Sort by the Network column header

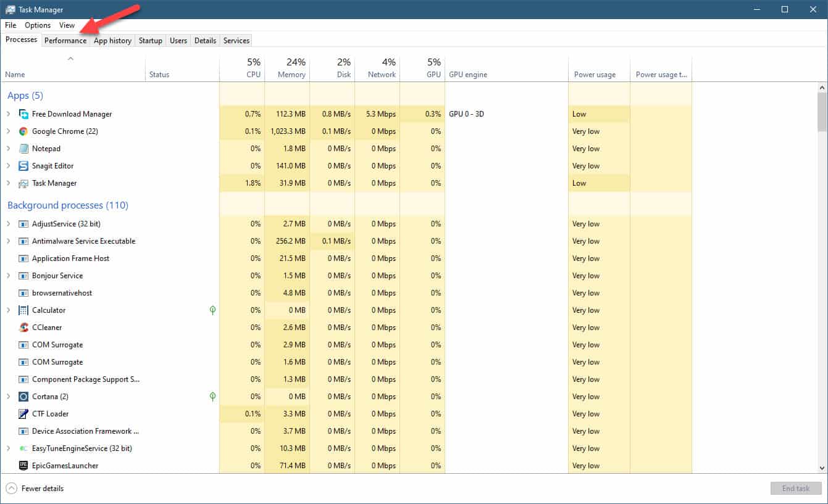pyautogui.click(x=377, y=68)
